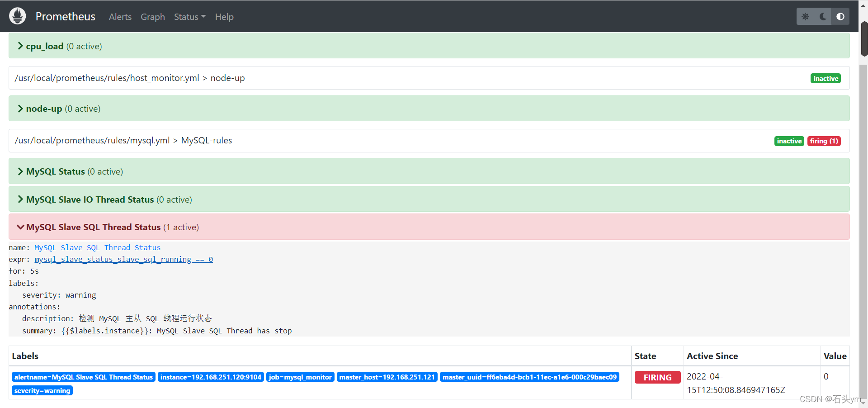Open the Graph page
Screen dimensions: 868x408
click(x=153, y=17)
